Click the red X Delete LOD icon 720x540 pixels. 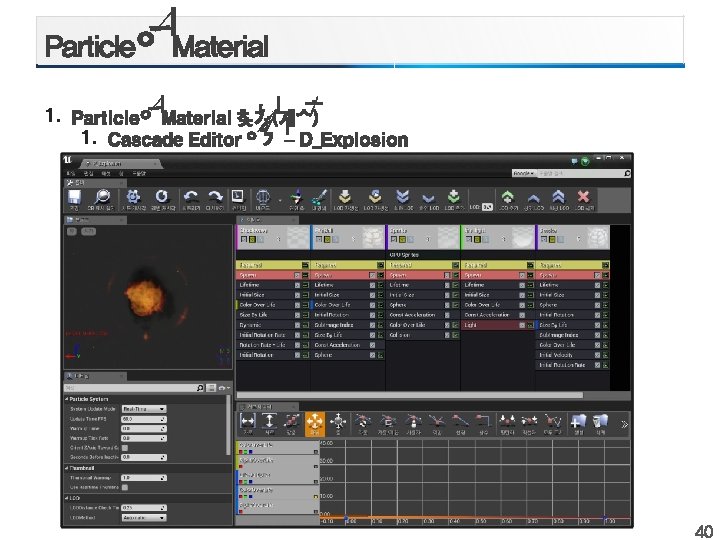[584, 197]
